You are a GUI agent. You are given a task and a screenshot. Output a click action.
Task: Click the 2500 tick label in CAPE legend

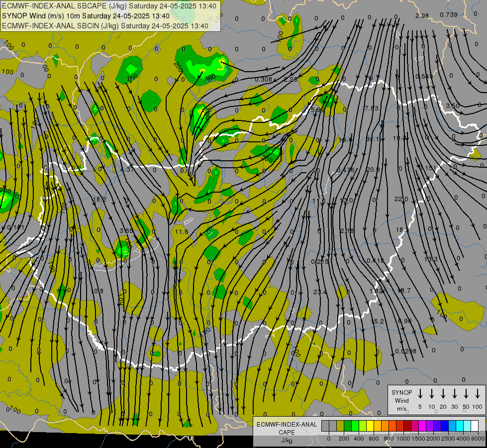(448, 439)
